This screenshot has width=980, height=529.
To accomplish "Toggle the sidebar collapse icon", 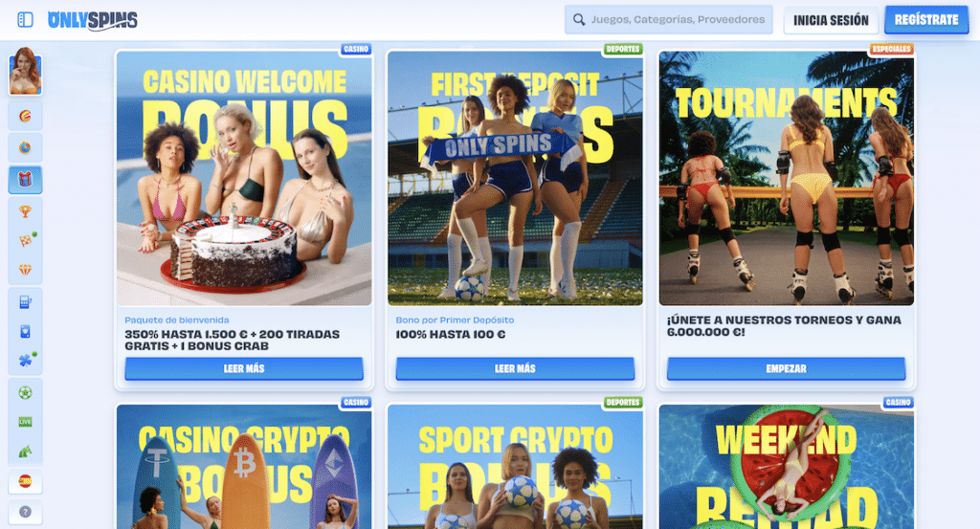I will (x=25, y=20).
